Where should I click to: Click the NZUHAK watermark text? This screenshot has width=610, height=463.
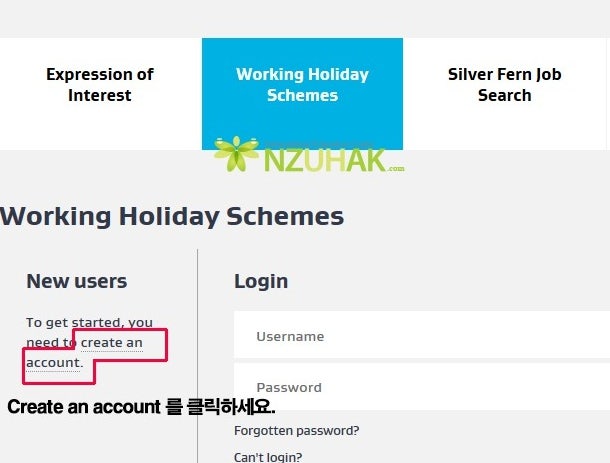click(325, 160)
